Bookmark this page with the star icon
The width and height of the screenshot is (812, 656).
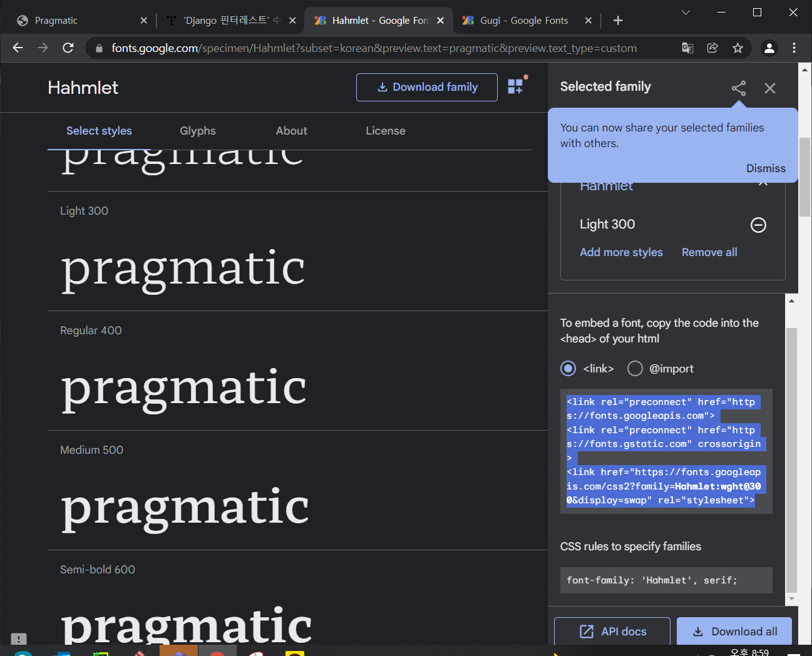click(737, 48)
